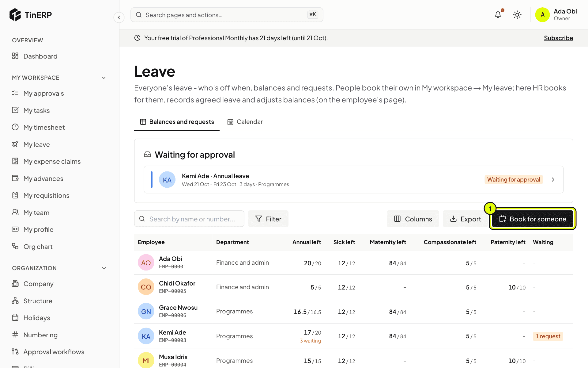
Task: Click the Compassionate left column header
Action: click(x=450, y=242)
